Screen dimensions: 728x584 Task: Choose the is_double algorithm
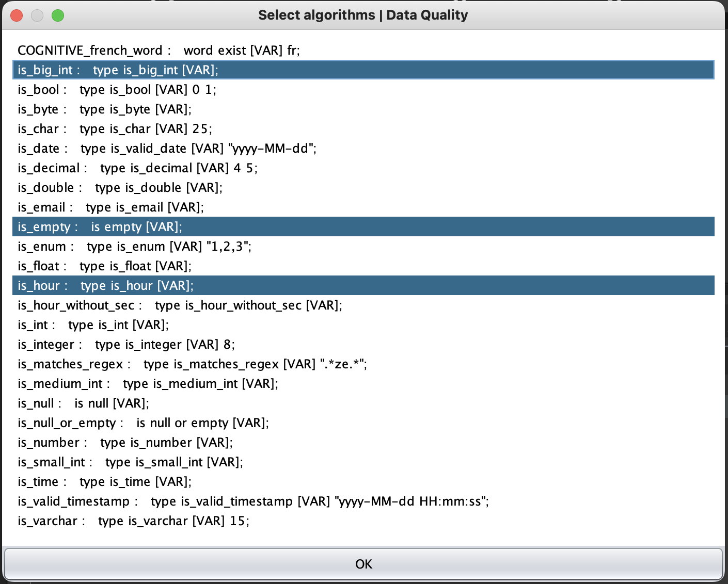point(120,188)
